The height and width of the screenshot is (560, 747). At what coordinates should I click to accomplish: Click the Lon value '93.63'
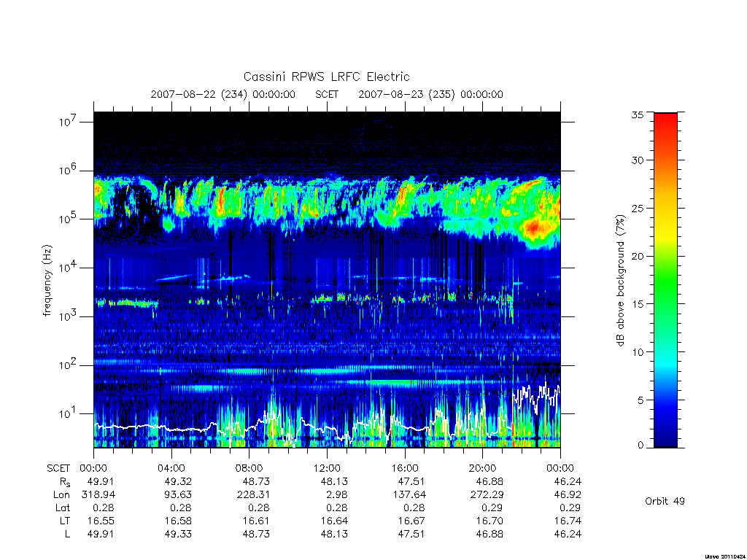tap(178, 495)
